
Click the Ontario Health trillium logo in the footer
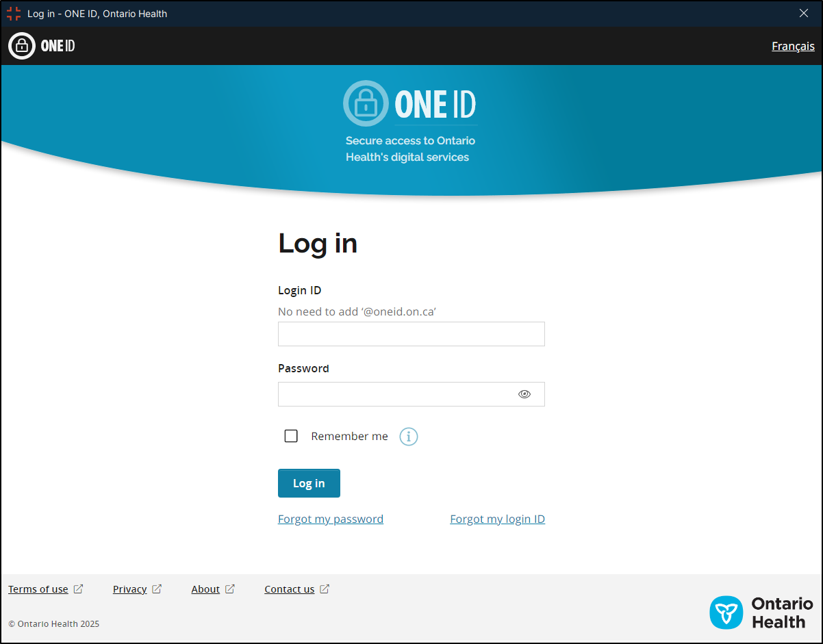click(x=727, y=613)
